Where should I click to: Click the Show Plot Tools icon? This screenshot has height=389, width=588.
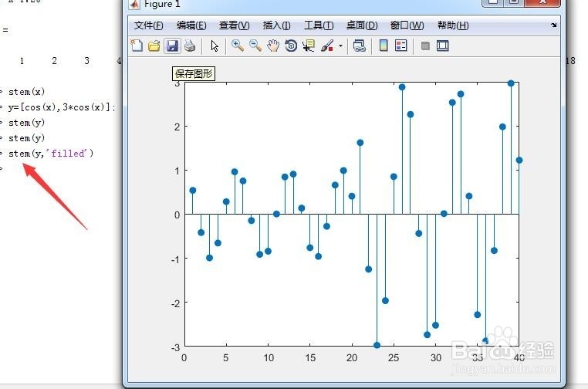[443, 46]
